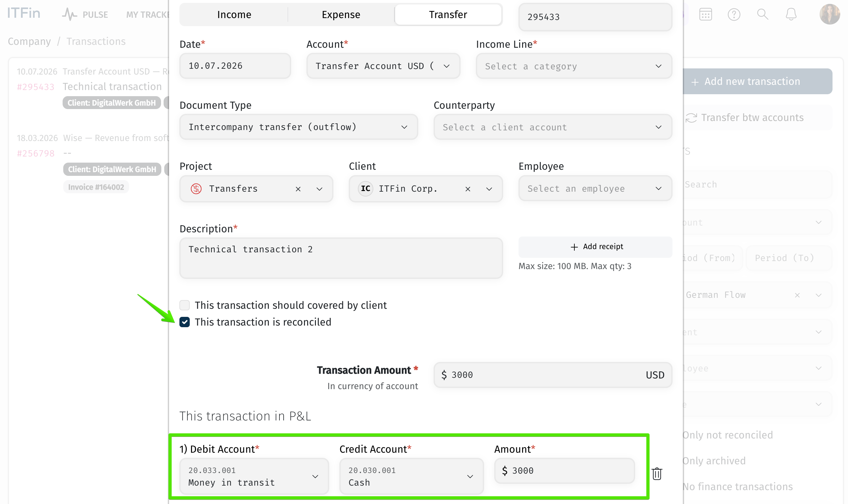Click the transaction ID field 295433

pyautogui.click(x=595, y=17)
